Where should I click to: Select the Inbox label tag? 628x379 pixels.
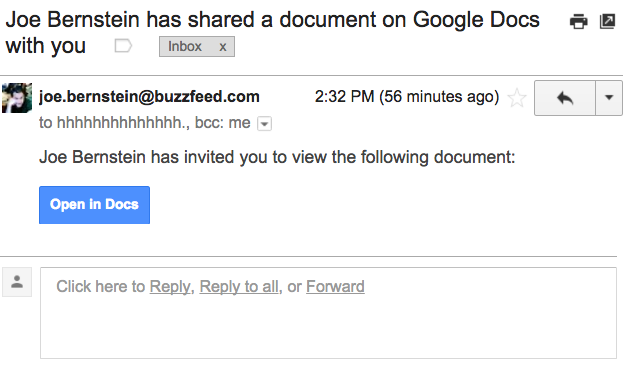(185, 46)
